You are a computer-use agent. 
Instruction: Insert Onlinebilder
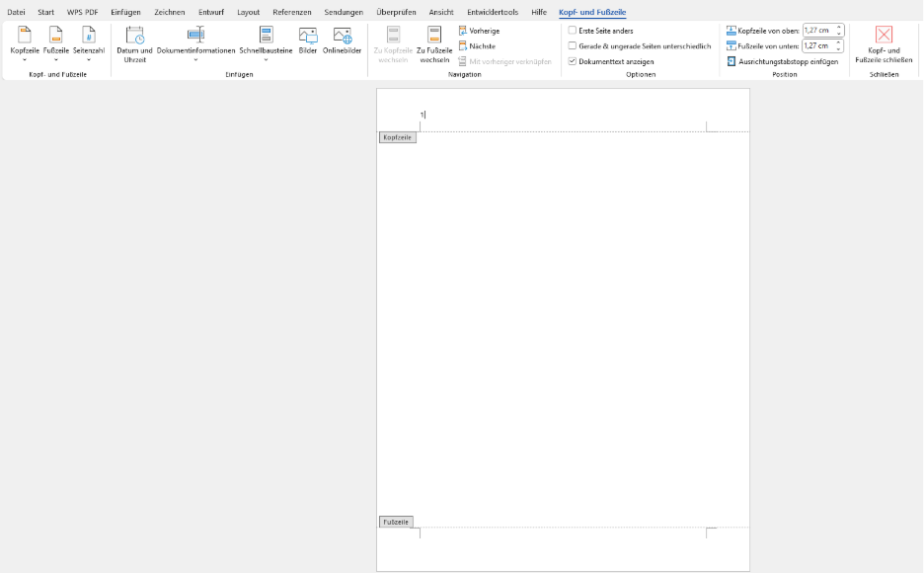(342, 41)
